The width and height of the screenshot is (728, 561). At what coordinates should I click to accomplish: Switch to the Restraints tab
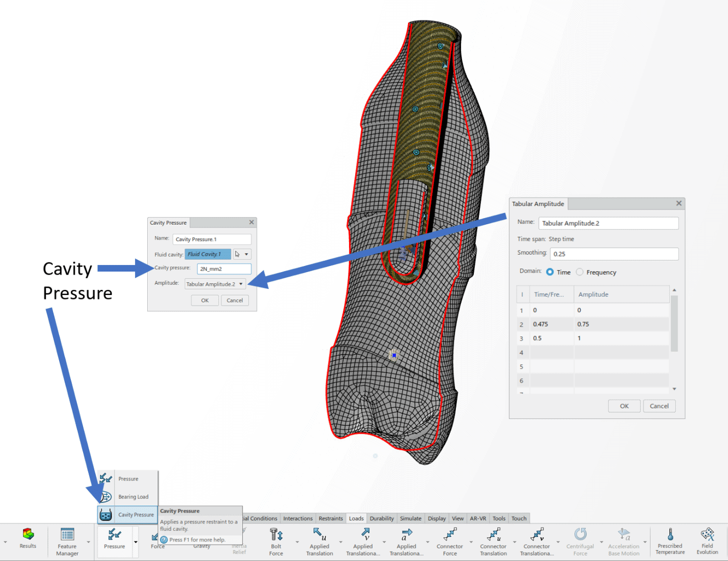point(331,519)
